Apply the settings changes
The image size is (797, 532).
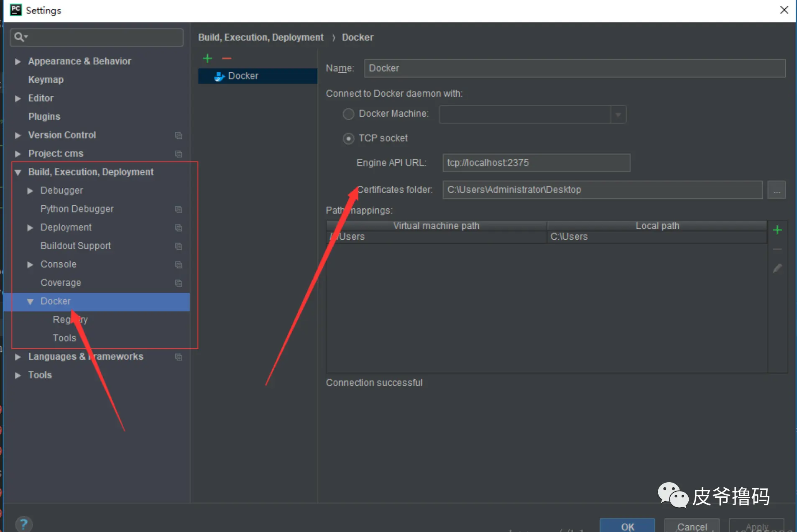(x=757, y=526)
